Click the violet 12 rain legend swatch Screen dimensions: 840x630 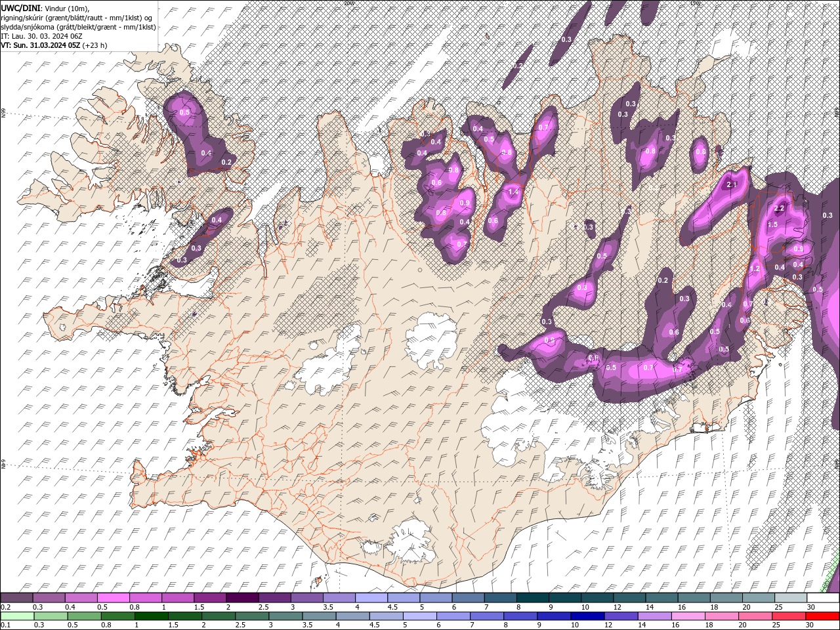[621, 616]
